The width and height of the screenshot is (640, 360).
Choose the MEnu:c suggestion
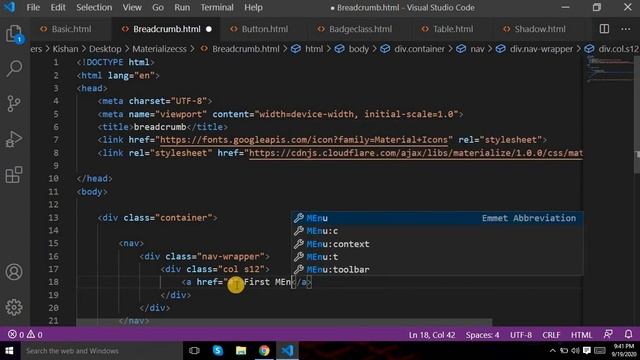(x=437, y=231)
